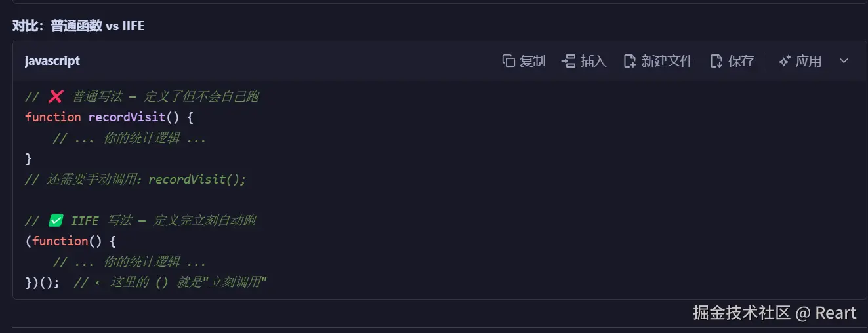The height and width of the screenshot is (333, 868).
Task: Click the red cross emoji in the comment
Action: click(56, 96)
